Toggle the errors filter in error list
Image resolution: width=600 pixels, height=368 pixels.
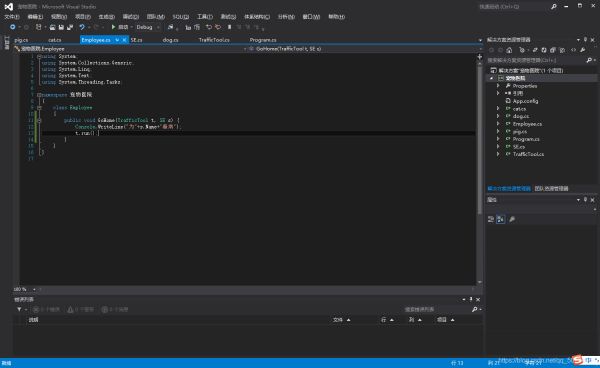click(x=46, y=309)
